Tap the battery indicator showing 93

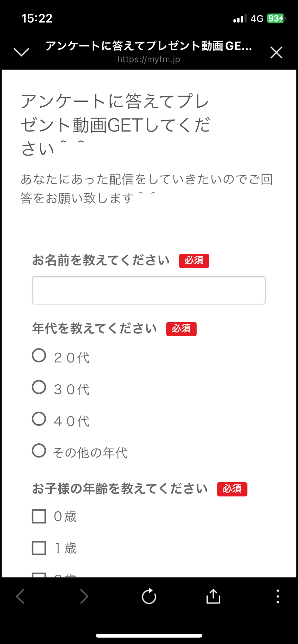click(276, 19)
